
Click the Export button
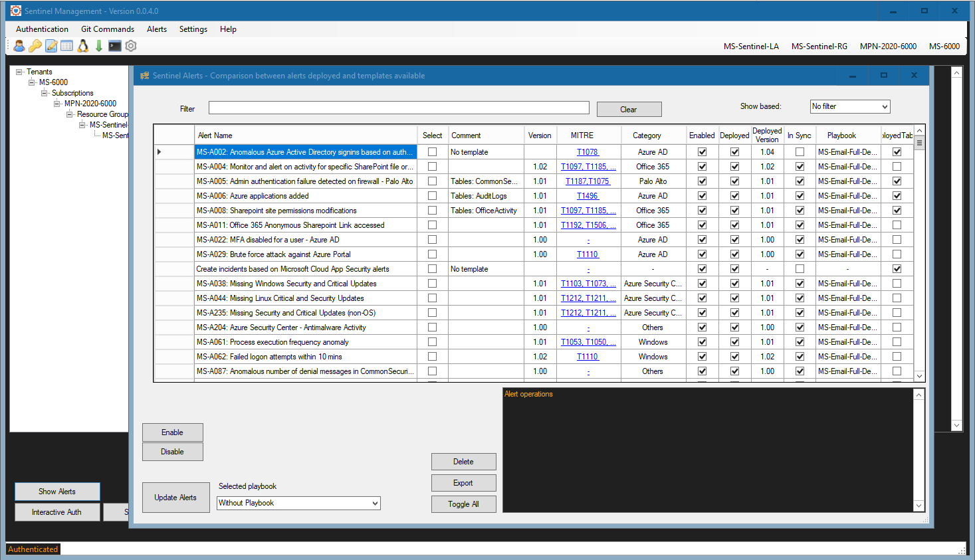[463, 483]
